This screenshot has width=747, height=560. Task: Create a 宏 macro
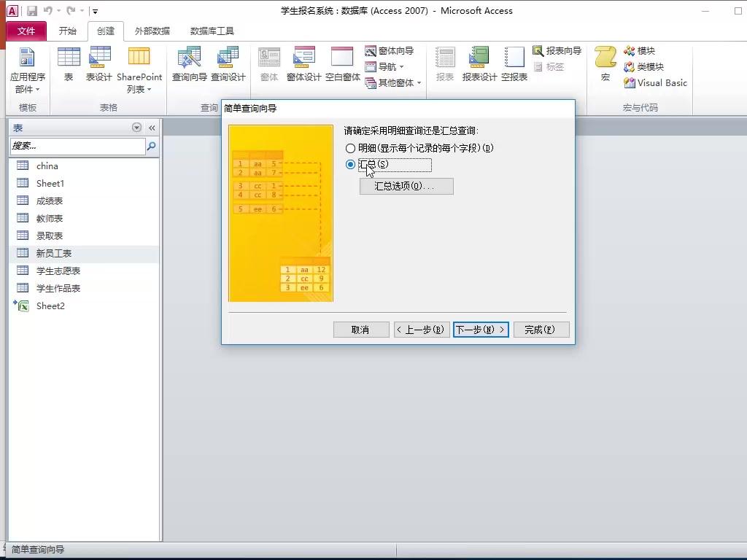605,64
